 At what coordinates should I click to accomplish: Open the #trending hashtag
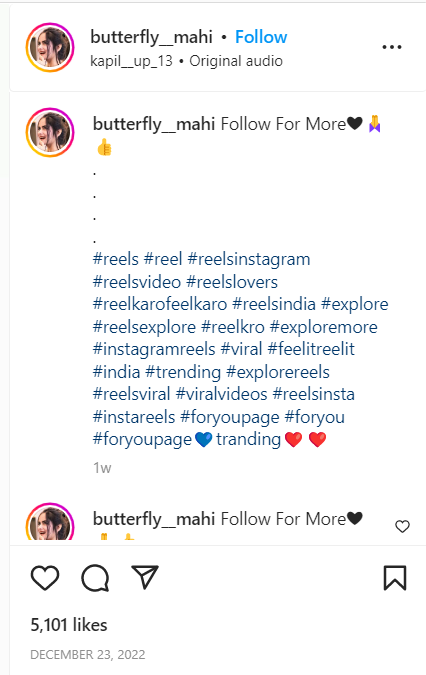point(183,372)
